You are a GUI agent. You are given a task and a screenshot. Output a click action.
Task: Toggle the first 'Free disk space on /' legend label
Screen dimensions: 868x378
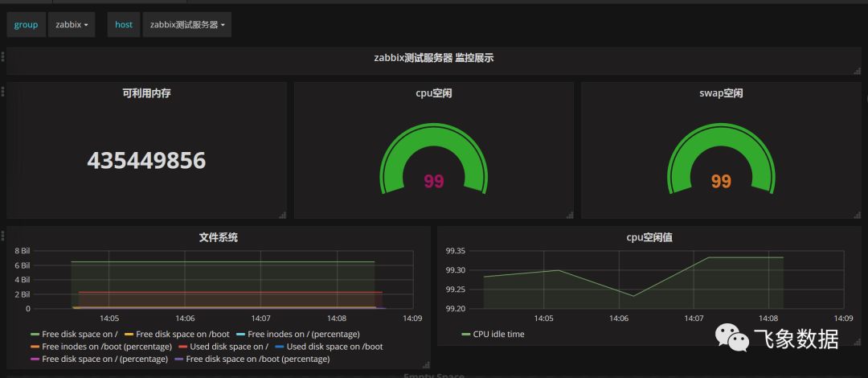80,335
